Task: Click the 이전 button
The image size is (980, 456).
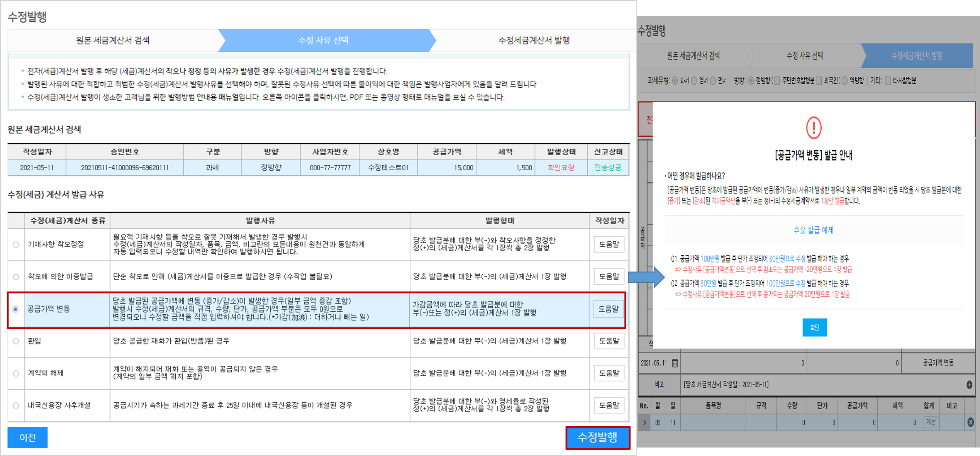Action: (27, 437)
